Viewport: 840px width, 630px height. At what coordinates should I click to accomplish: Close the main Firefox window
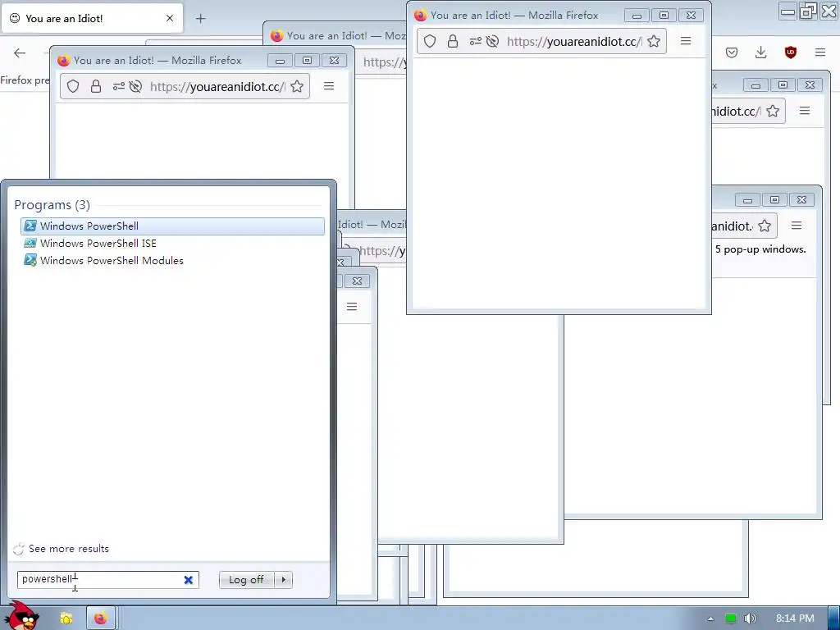[829, 11]
